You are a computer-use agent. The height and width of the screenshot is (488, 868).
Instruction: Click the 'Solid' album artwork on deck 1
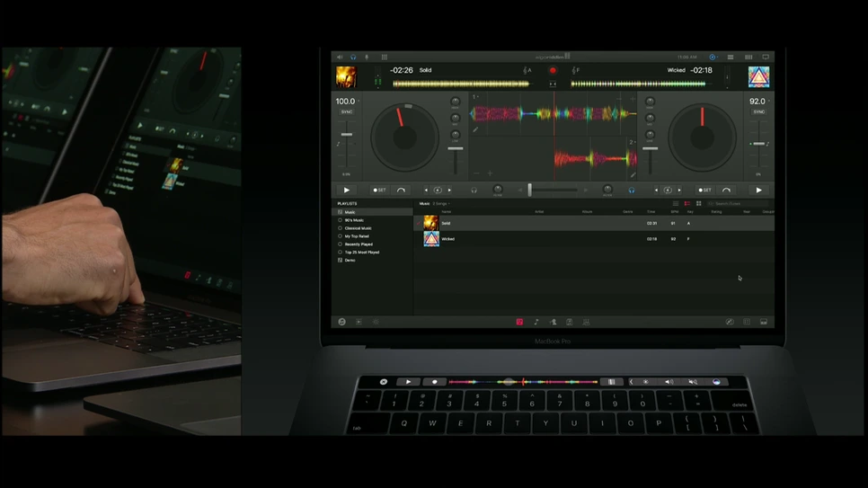(x=346, y=77)
